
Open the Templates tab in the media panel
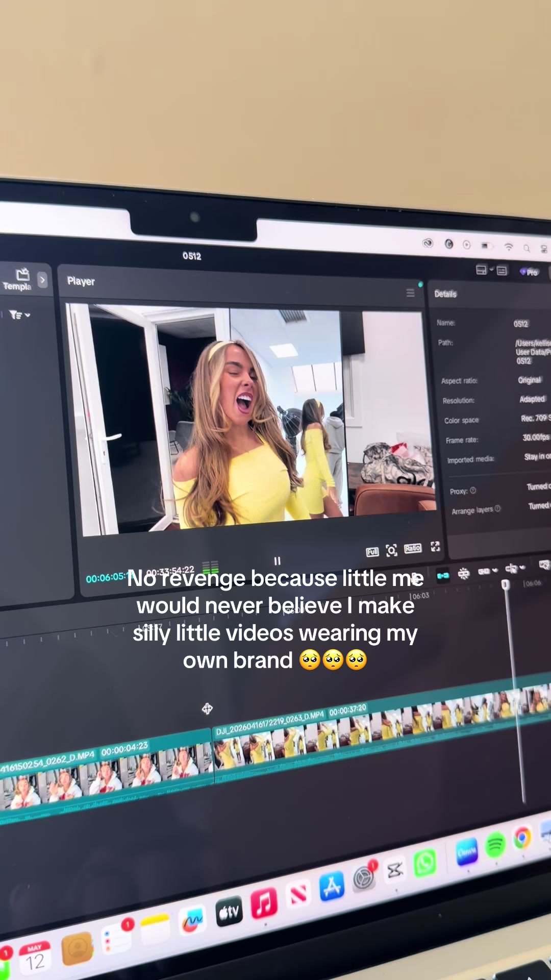click(18, 279)
